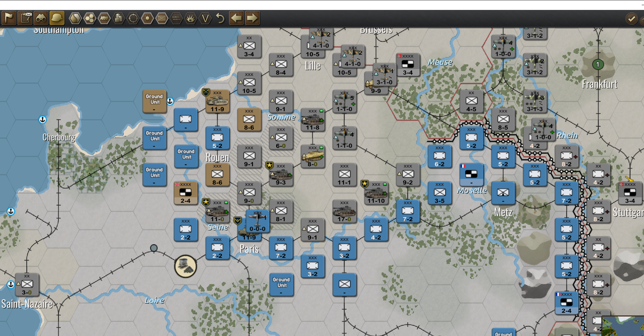The height and width of the screenshot is (336, 644).
Task: Select the blue French flag HQ above Moselle
Action: (x=471, y=175)
